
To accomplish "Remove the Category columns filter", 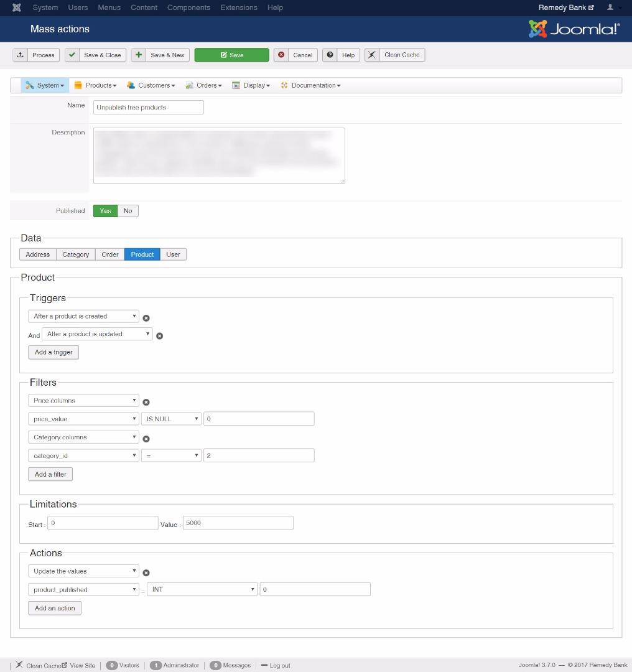I will point(146,439).
